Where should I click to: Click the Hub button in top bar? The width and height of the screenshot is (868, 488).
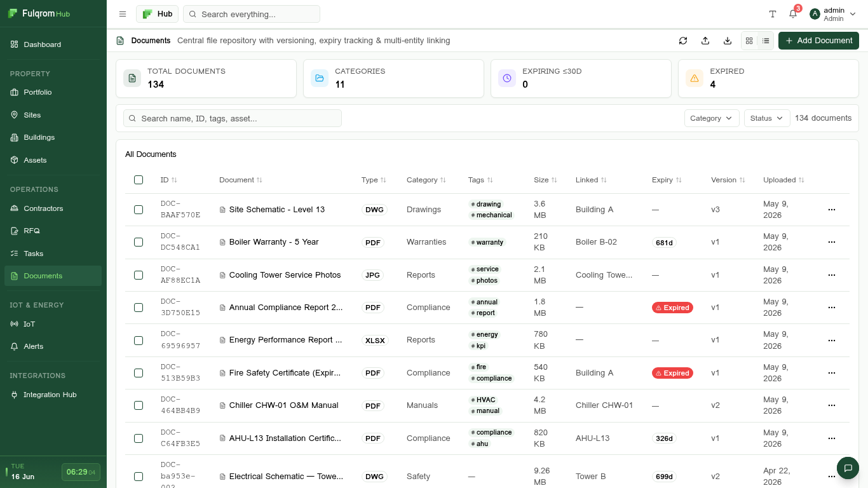(x=157, y=14)
